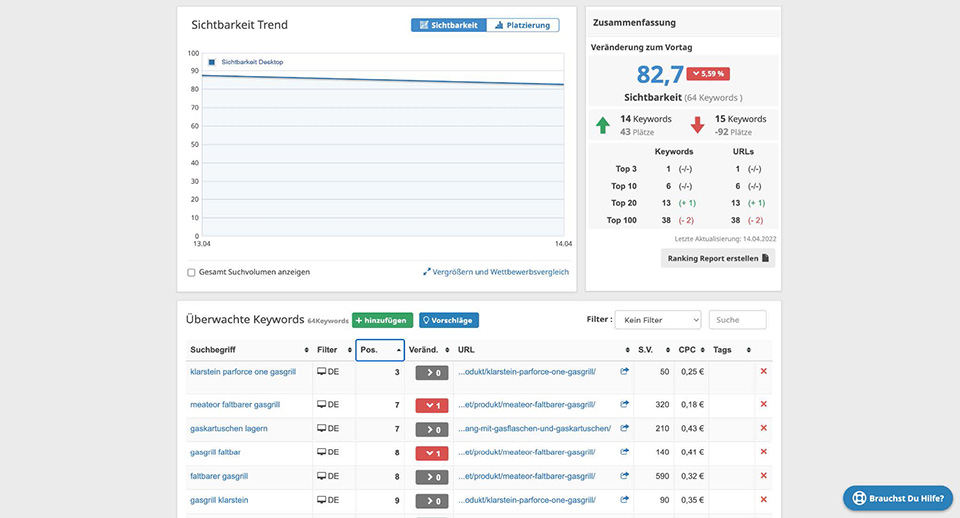
Task: Switch to the Sichtbarkeit chart tab
Action: click(449, 25)
